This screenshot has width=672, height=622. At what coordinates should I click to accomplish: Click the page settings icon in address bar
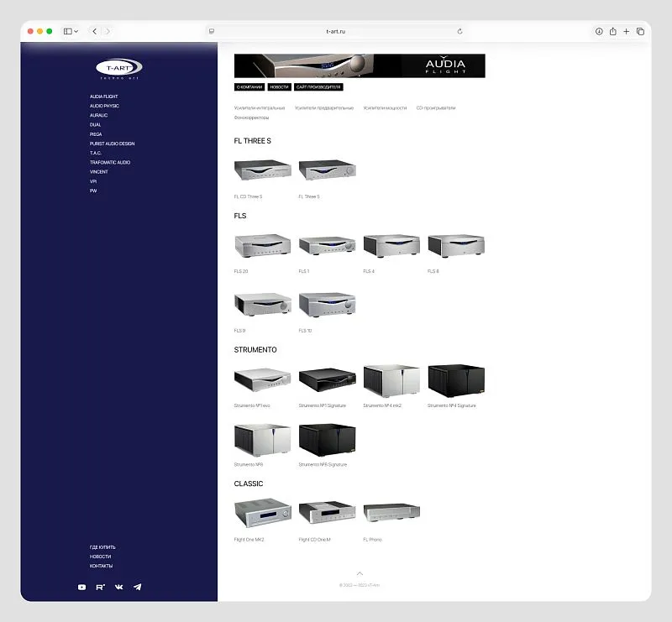[212, 31]
